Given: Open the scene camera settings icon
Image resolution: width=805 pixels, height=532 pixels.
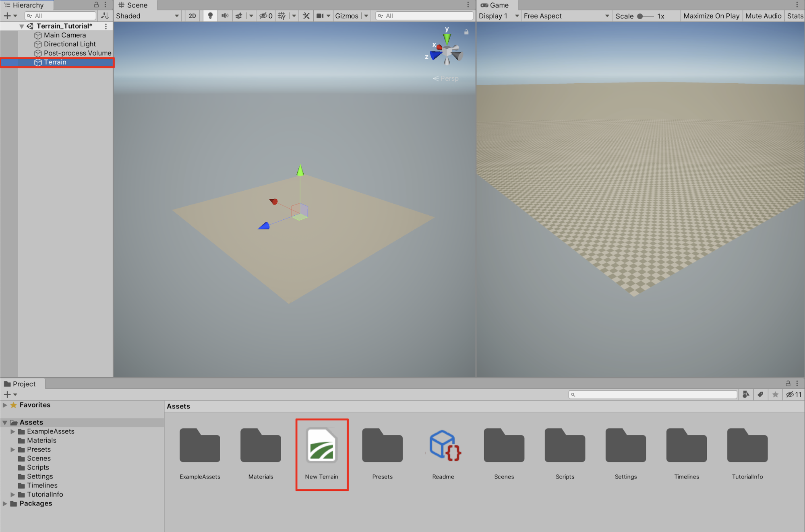Looking at the screenshot, I should (x=320, y=16).
